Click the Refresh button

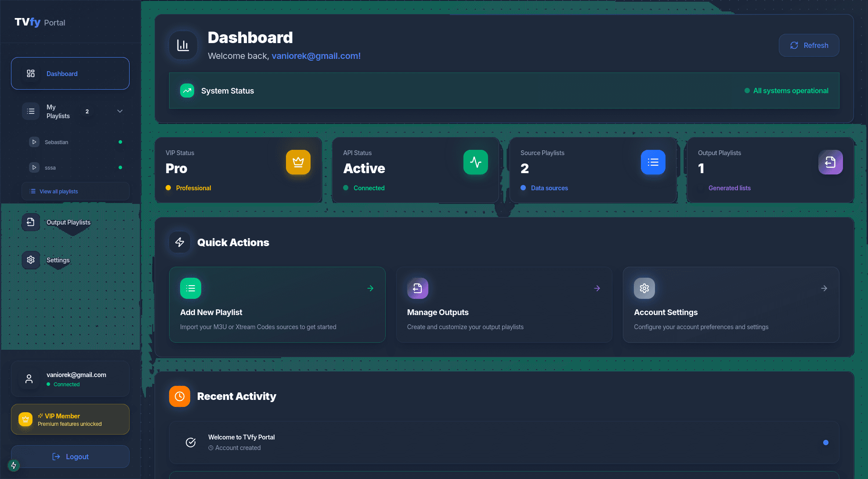[x=809, y=45]
